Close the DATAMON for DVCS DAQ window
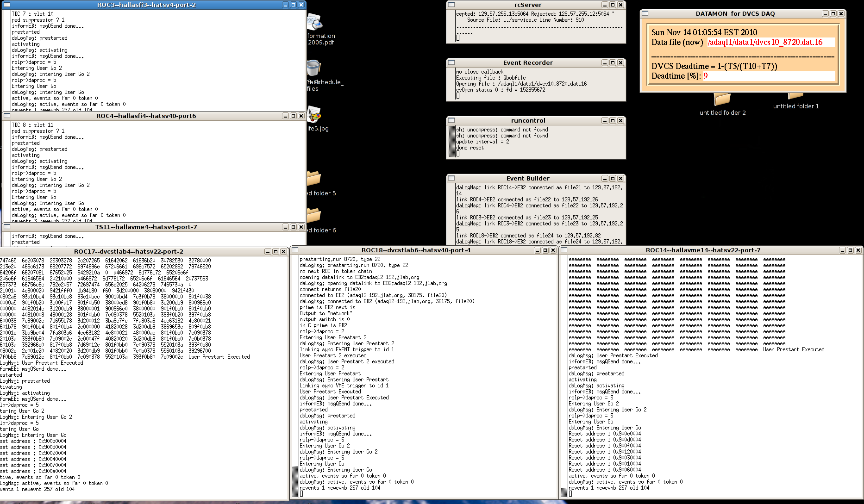 (x=841, y=13)
